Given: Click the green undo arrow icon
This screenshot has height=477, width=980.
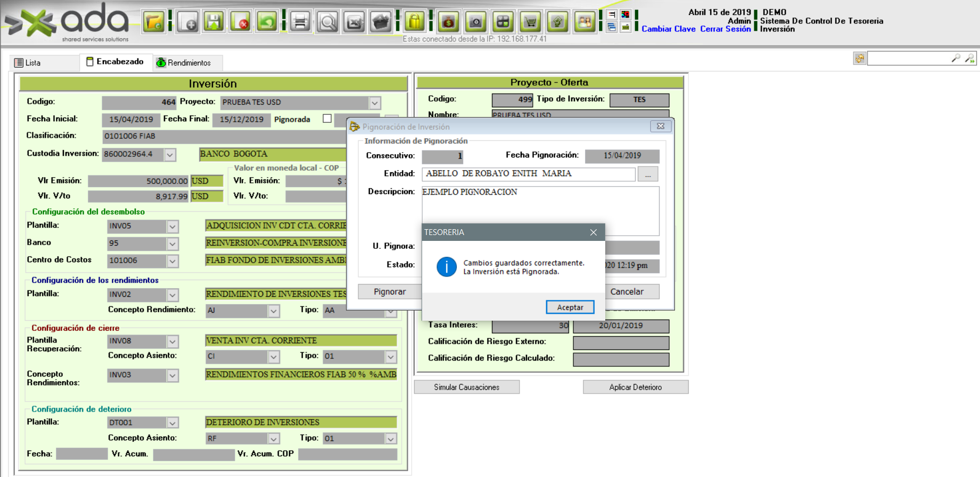Looking at the screenshot, I should (267, 22).
